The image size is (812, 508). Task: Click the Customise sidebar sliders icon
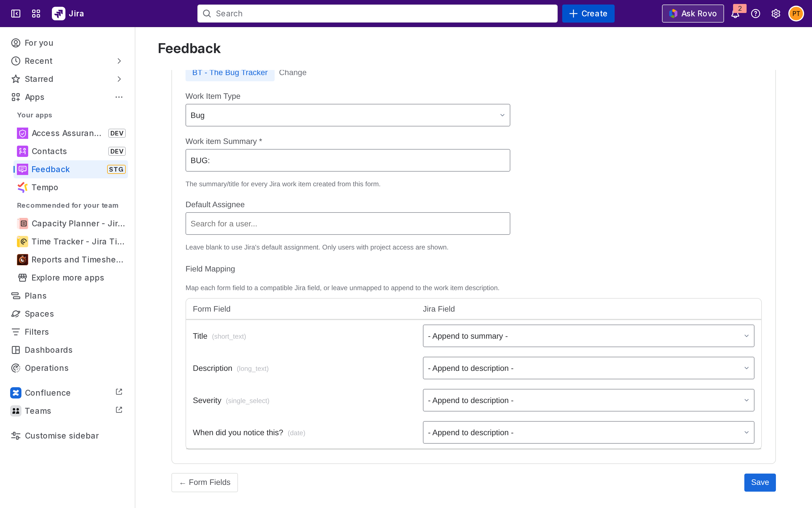[16, 436]
